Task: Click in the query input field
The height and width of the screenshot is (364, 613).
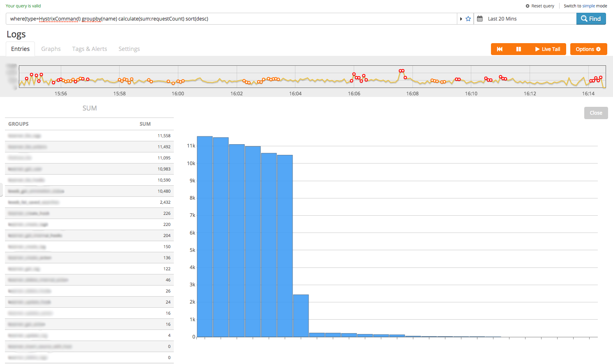Action: click(230, 19)
